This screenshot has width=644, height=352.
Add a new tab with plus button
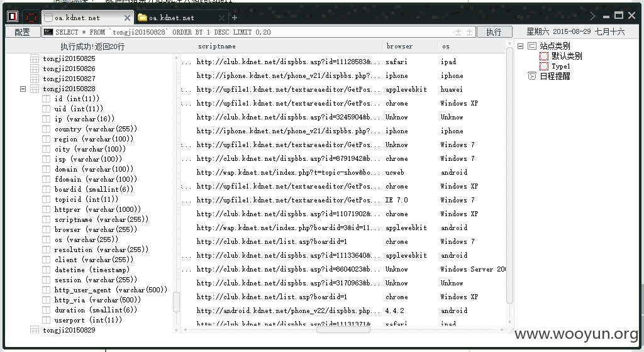[x=235, y=18]
